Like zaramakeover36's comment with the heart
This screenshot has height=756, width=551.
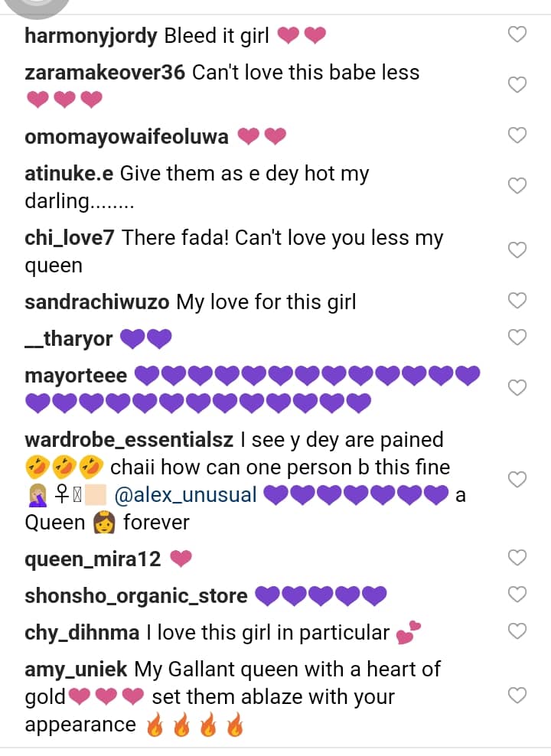(518, 85)
